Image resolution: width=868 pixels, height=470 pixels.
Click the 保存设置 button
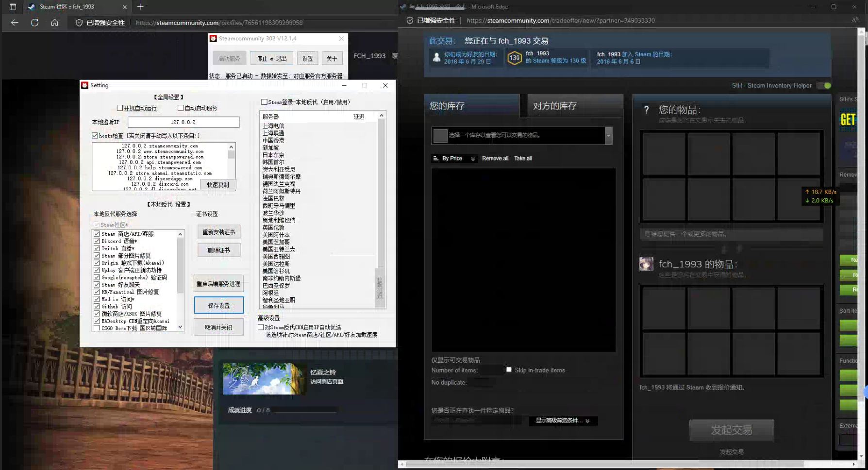coord(218,305)
